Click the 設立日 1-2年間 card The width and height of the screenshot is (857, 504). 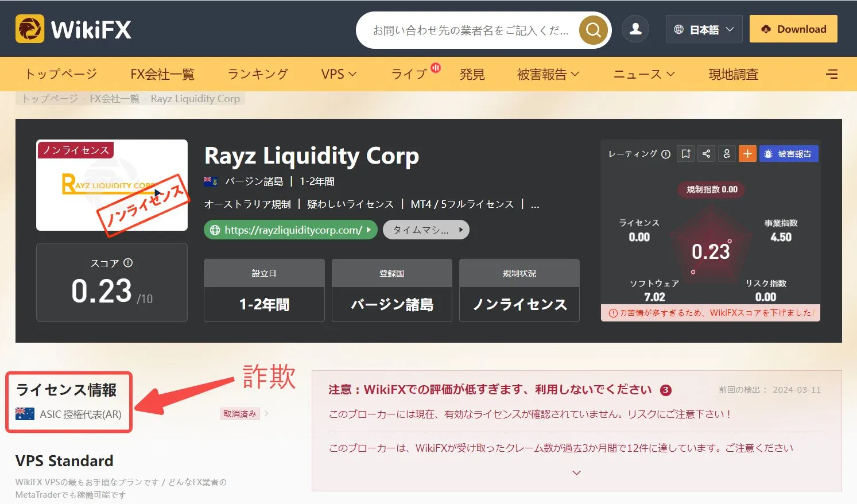point(264,290)
